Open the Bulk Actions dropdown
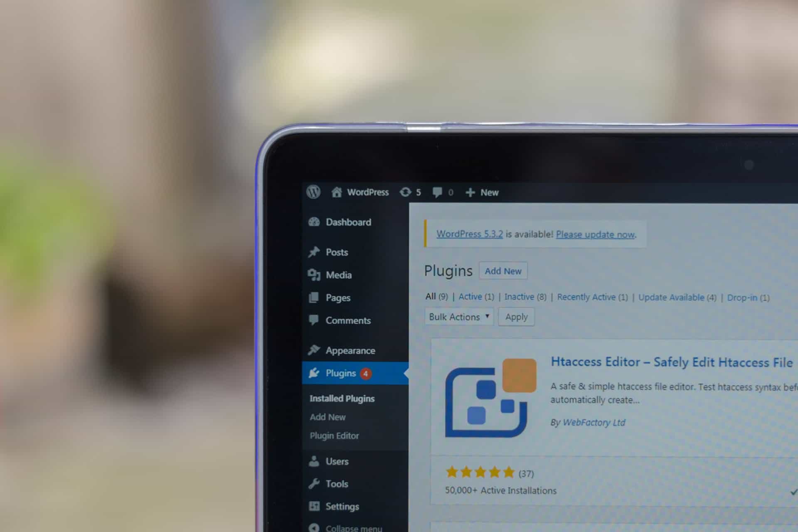Screen dimensions: 798x532 [x=458, y=316]
